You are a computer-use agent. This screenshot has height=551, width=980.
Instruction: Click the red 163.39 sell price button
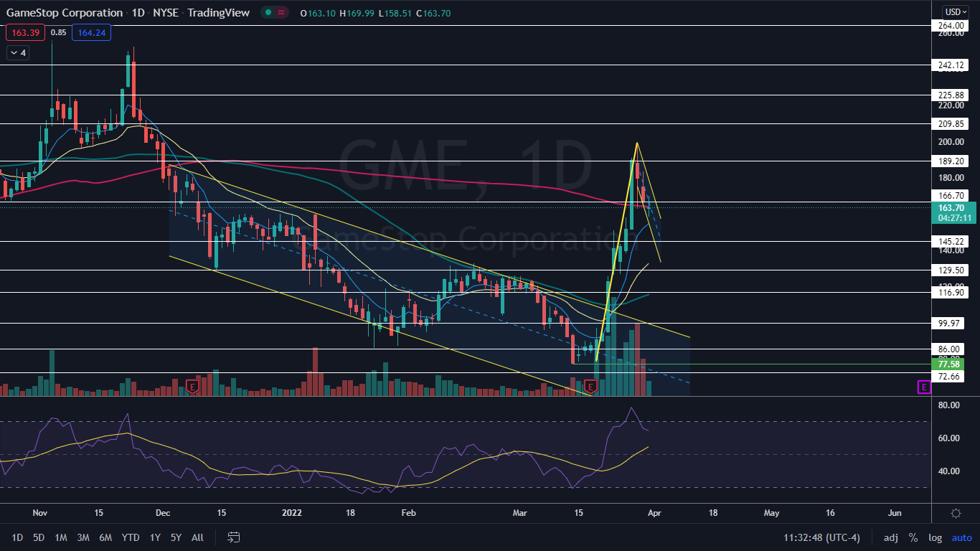[25, 32]
